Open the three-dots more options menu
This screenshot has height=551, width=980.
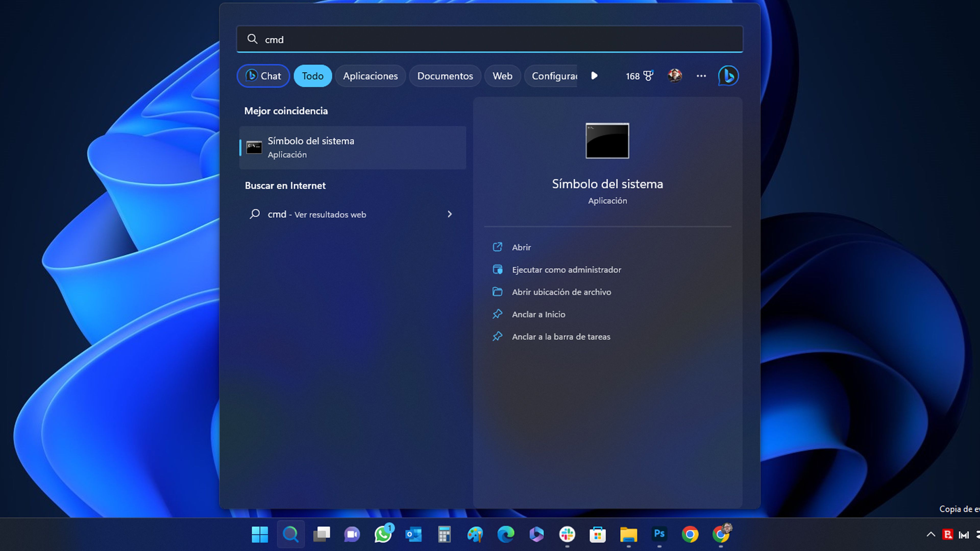[x=701, y=76]
